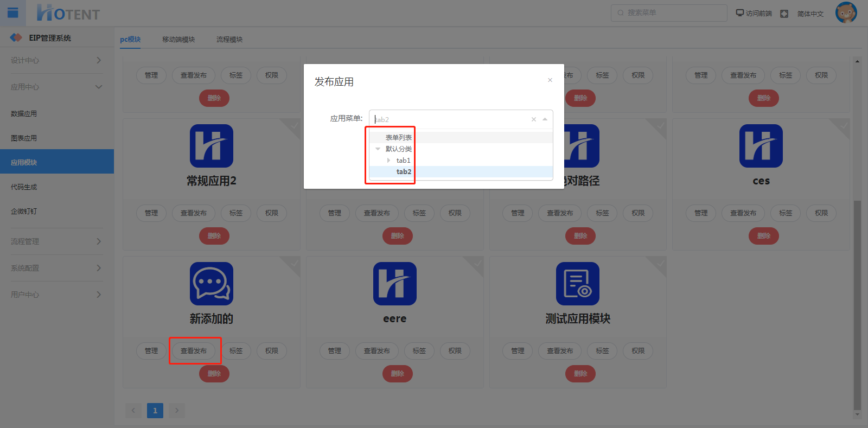This screenshot has height=428, width=868.
Task: Open the 新添加的 chat bubble icon
Action: 212,284
